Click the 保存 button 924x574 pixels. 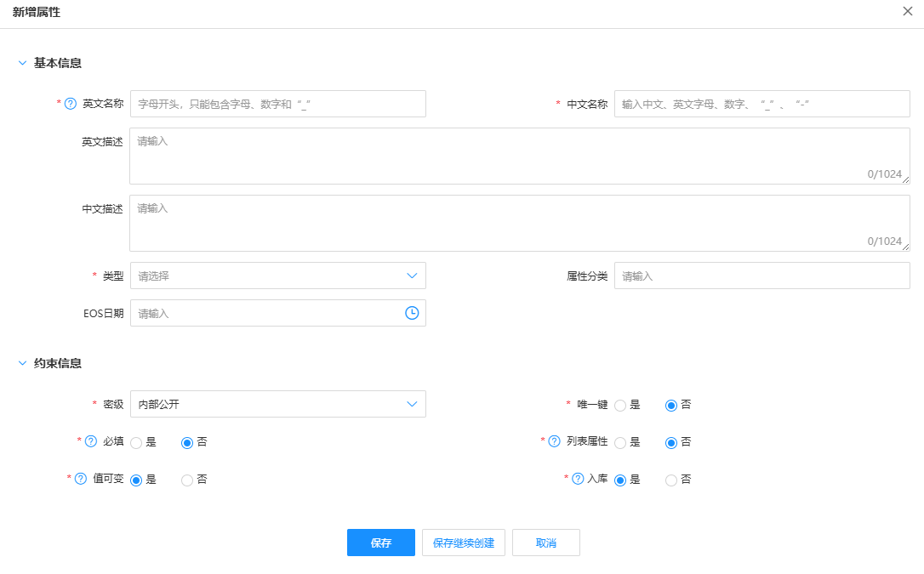(380, 543)
